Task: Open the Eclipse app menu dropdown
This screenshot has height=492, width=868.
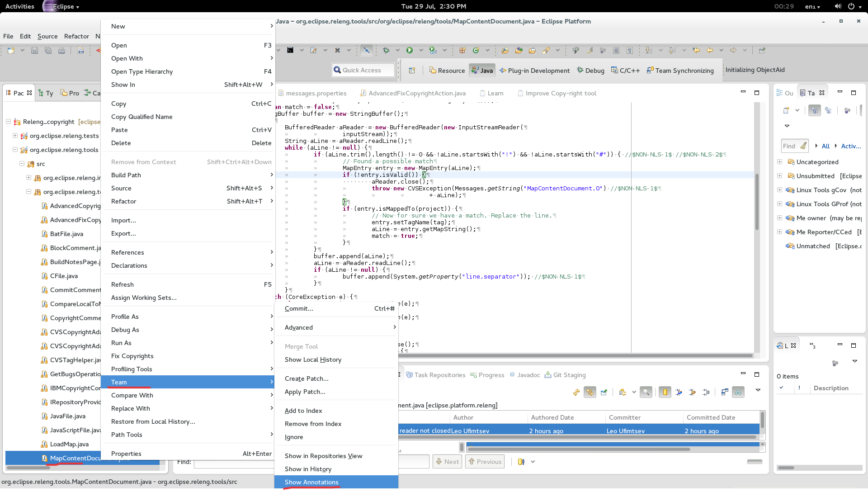Action: pos(63,6)
